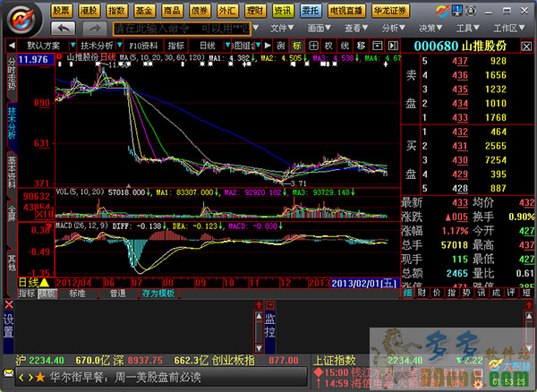Click the 移 move icon
The width and height of the screenshot is (537, 392).
click(361, 46)
